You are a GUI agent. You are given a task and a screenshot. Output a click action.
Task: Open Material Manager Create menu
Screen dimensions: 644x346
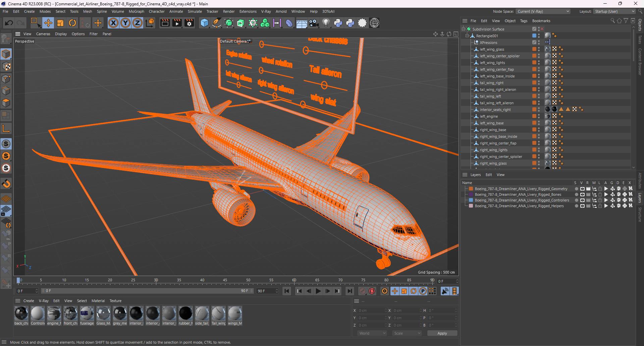coord(29,301)
